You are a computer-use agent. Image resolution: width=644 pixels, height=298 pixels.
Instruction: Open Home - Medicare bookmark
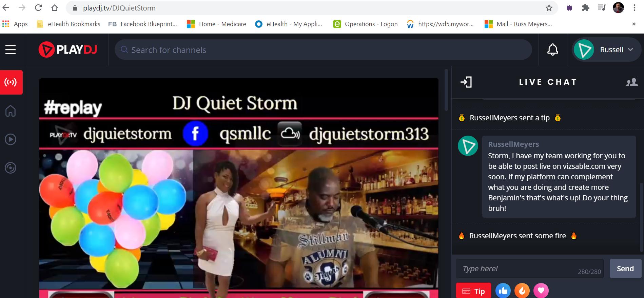click(x=217, y=24)
